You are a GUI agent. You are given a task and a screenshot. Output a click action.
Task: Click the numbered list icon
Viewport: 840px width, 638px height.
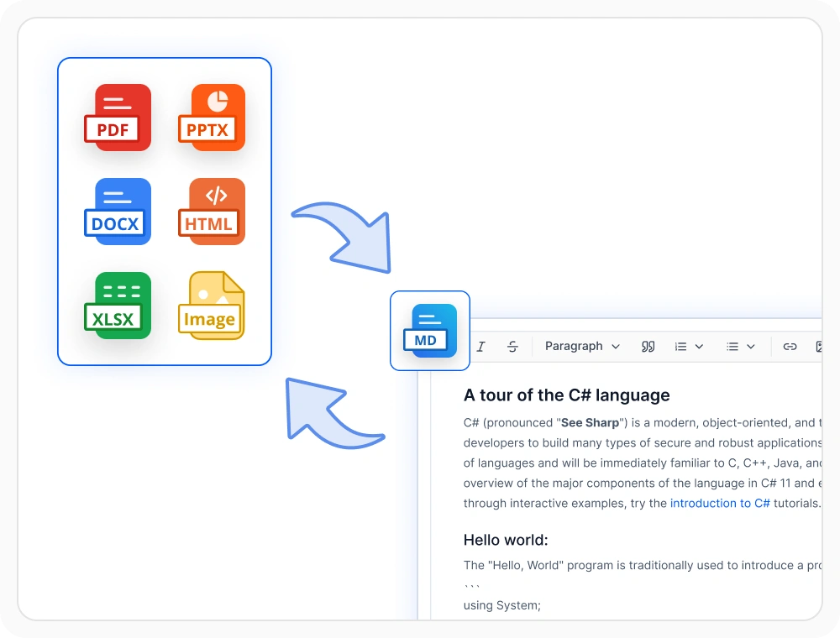681,347
